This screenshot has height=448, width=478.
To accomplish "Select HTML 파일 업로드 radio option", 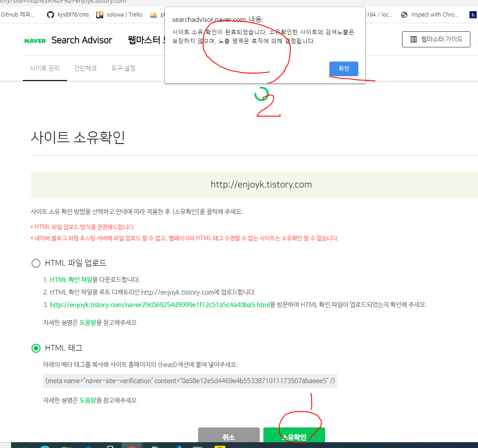I will [x=36, y=263].
